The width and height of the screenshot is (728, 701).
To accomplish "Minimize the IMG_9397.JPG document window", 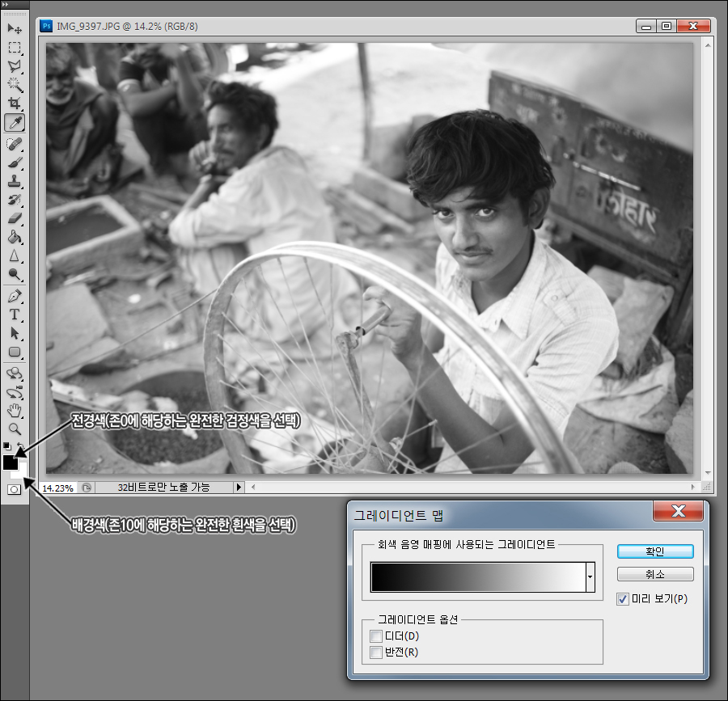I will click(x=645, y=27).
